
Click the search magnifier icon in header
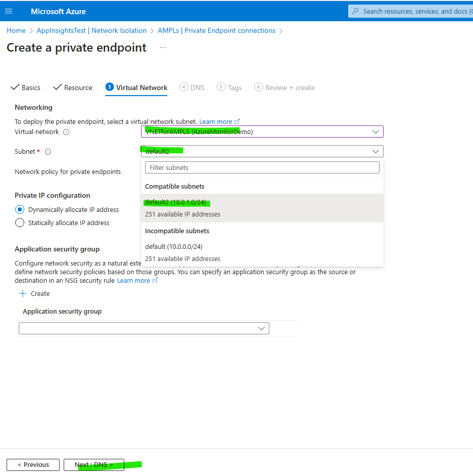click(x=356, y=11)
